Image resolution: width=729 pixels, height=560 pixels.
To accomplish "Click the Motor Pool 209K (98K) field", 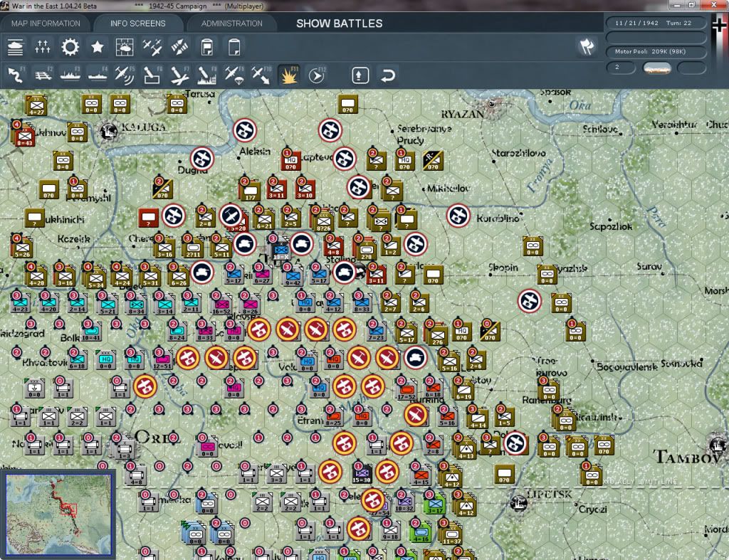I will point(656,51).
